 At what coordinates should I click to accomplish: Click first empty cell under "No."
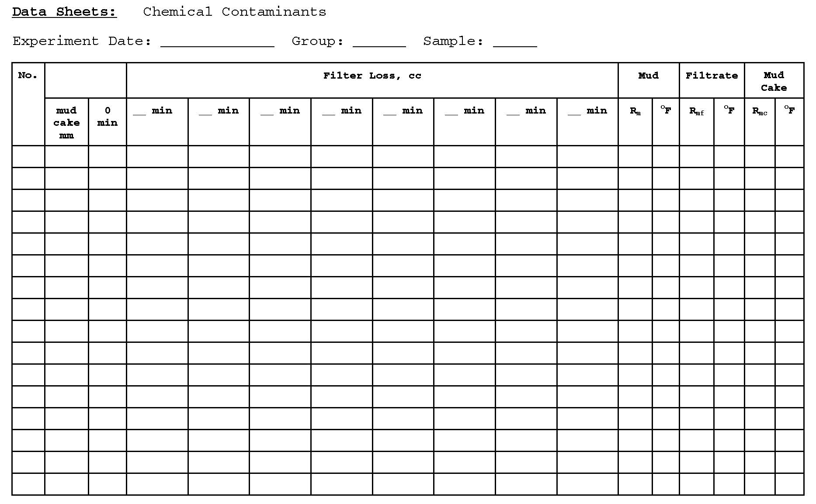28,156
